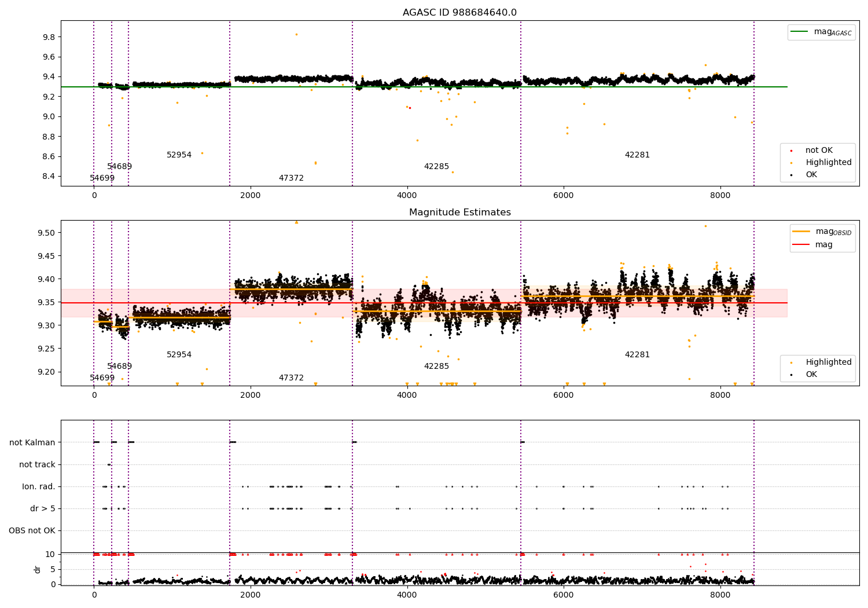The image size is (868, 608).
Task: Click obsid label 54689 in Magnitude Estimates plot
Action: click(119, 367)
